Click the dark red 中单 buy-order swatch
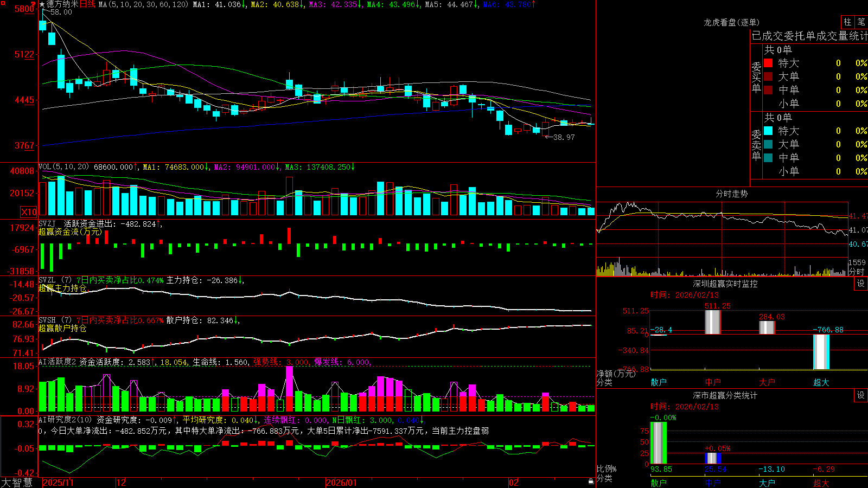This screenshot has height=488, width=868. pyautogui.click(x=768, y=90)
